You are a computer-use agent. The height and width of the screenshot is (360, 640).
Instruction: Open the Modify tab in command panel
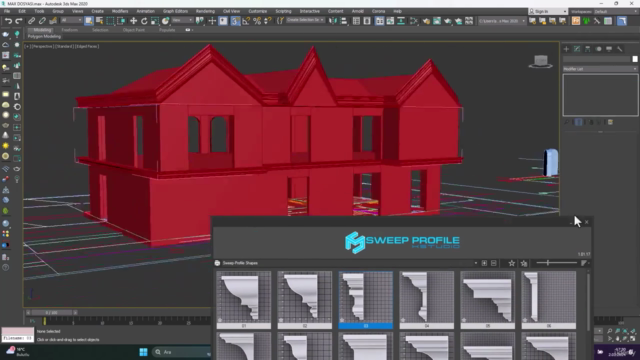tap(577, 49)
